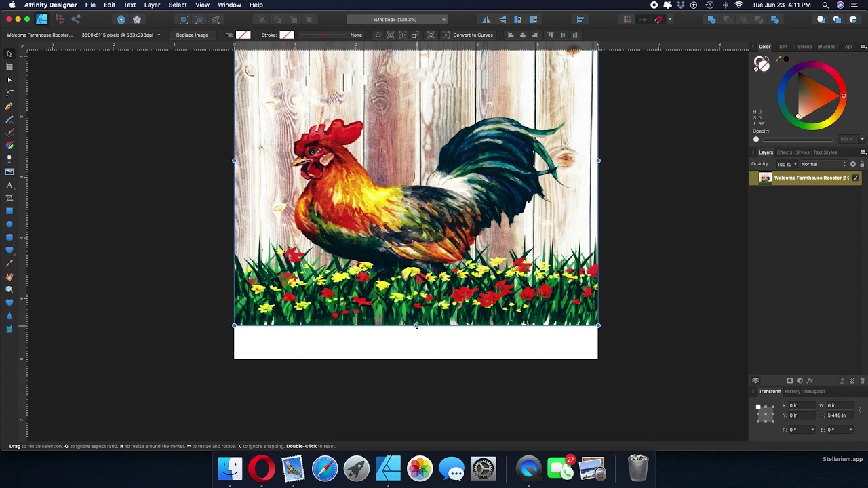Select the Node tool
Screen dimensions: 868x488
pyautogui.click(x=9, y=80)
